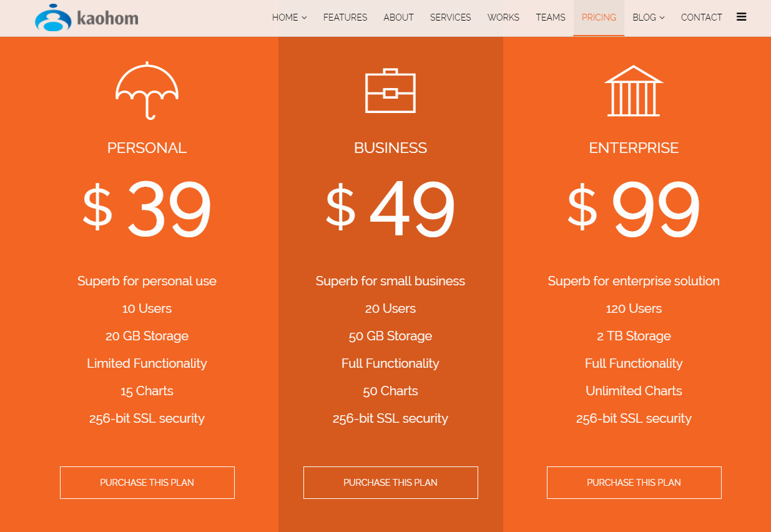Open the TEAMS nav link
771x532 pixels.
pyautogui.click(x=551, y=17)
